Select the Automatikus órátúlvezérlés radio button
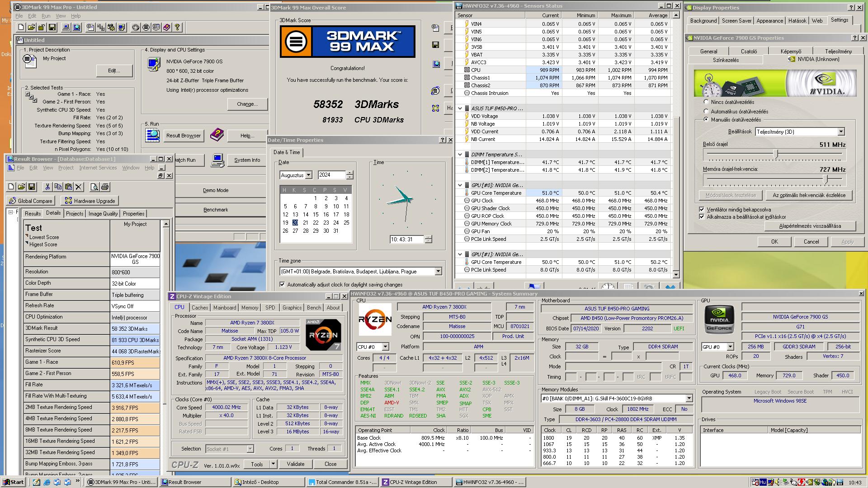 point(706,111)
